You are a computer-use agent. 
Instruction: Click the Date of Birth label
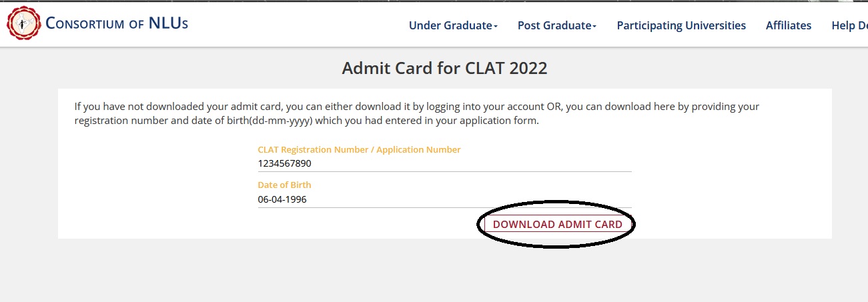coord(284,185)
